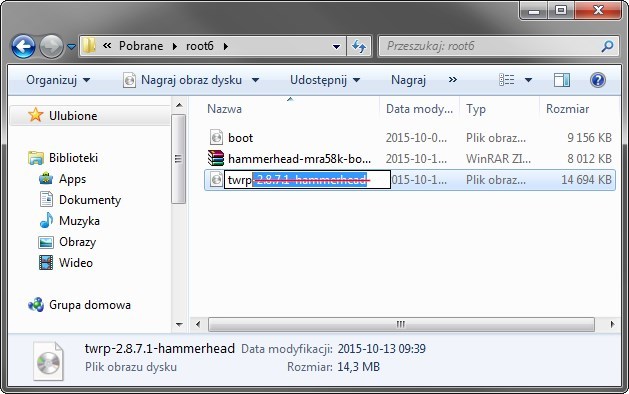Select the hammerhead-mra58k-bo... archive file

click(x=299, y=159)
